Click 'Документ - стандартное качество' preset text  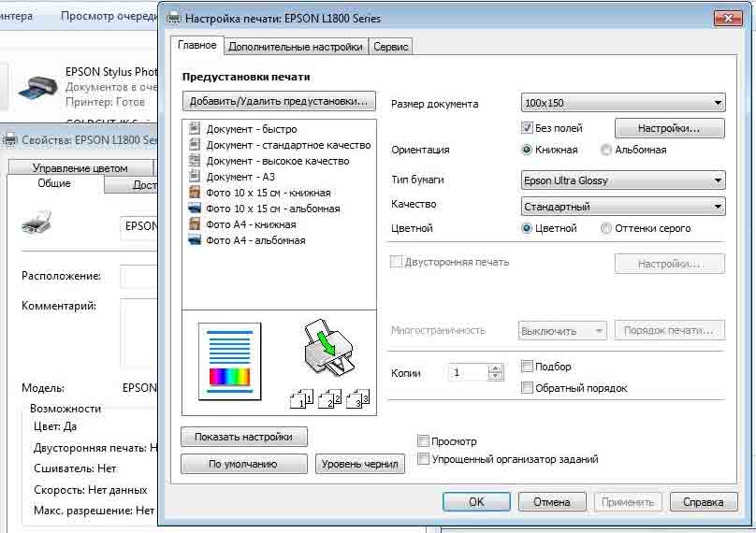click(288, 145)
